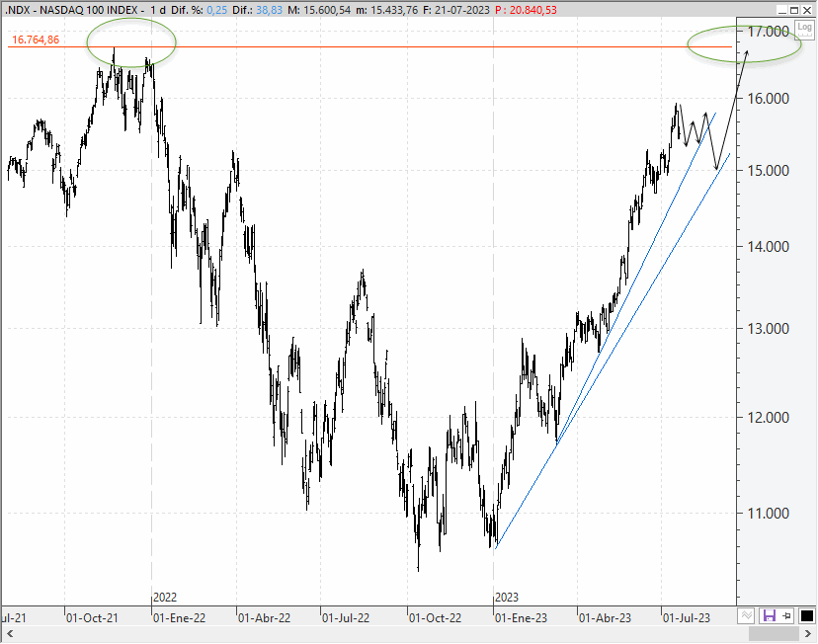
Task: Minimize the NDX chart window
Action: [781, 10]
